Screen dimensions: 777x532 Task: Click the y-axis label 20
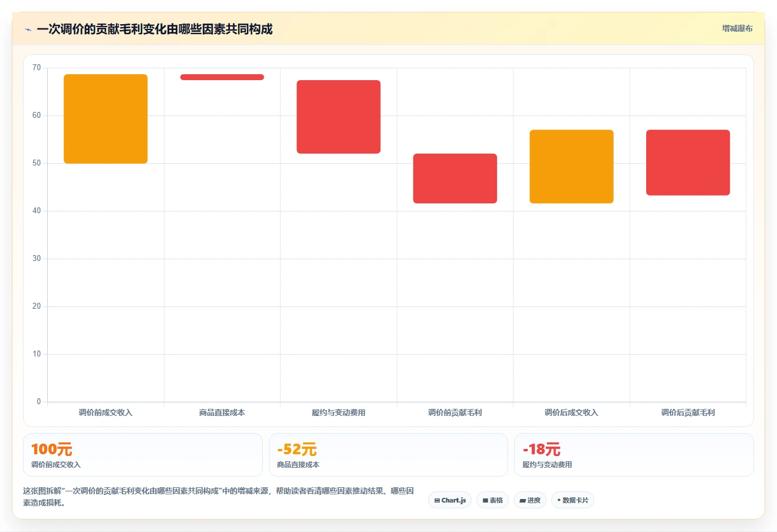click(37, 306)
